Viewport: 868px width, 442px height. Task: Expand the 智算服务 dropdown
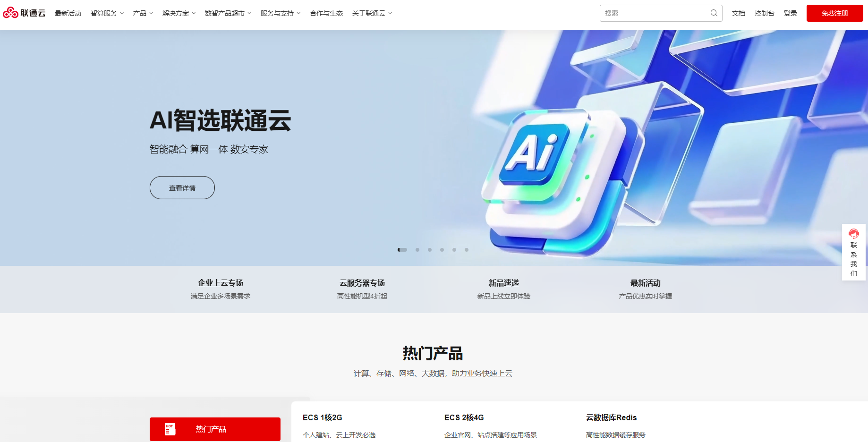tap(107, 13)
